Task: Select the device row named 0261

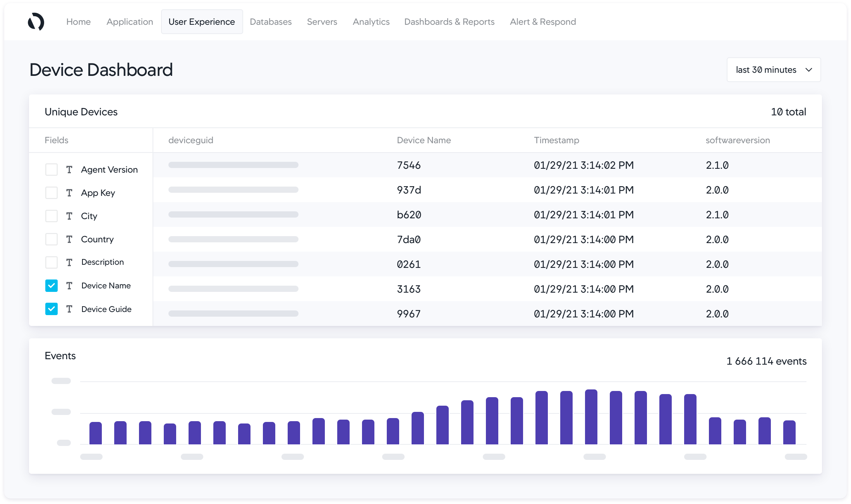Action: 487,264
